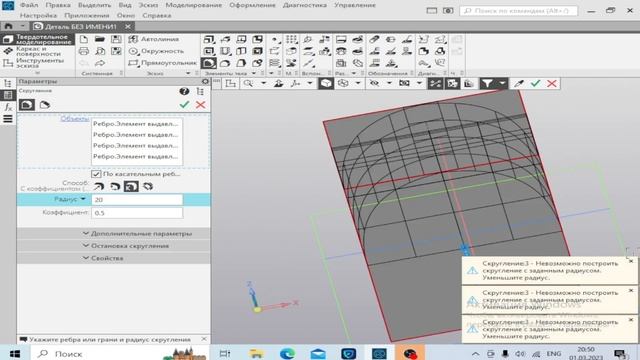Open a file using the folder icon
640x360 pixels.
[100, 39]
